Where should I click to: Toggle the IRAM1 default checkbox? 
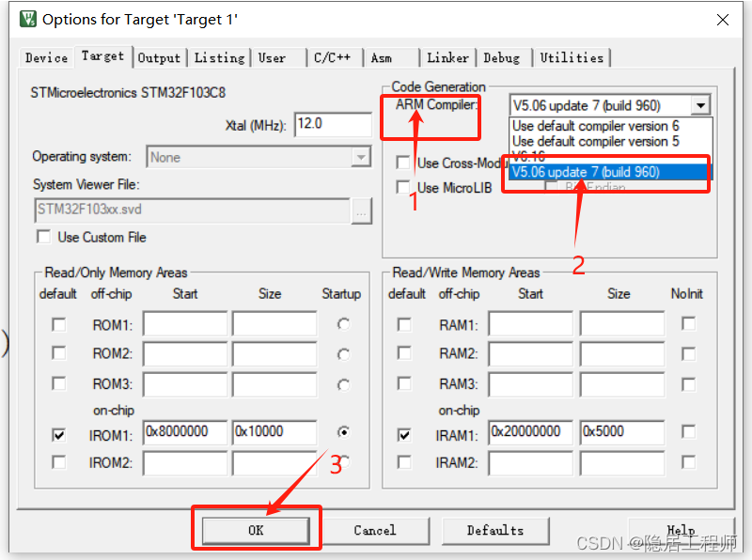coord(404,435)
